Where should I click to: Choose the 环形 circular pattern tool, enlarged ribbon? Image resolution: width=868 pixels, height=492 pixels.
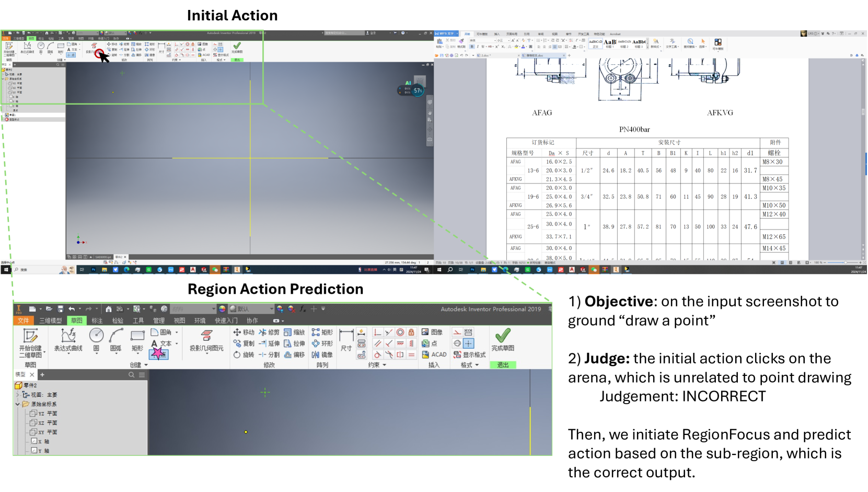pyautogui.click(x=322, y=344)
